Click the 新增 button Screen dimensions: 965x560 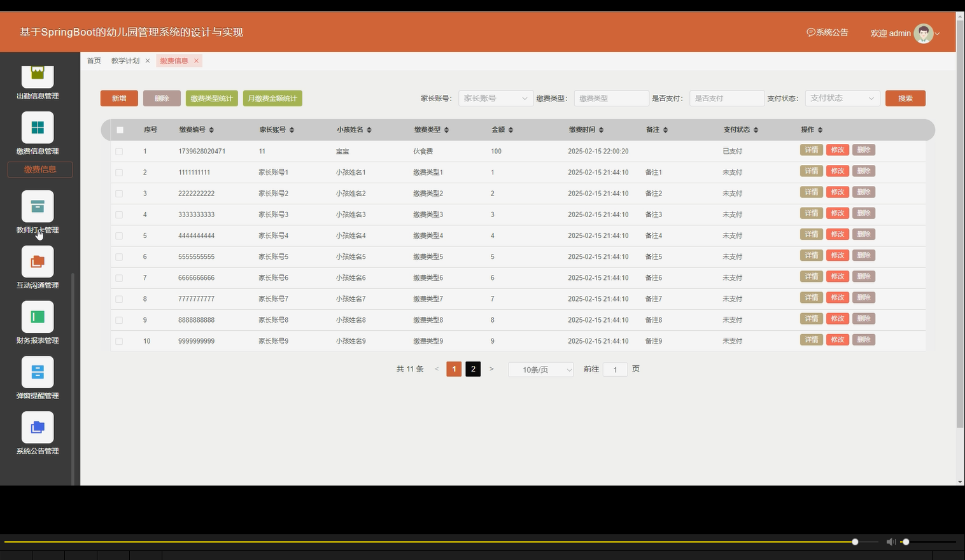(x=119, y=98)
